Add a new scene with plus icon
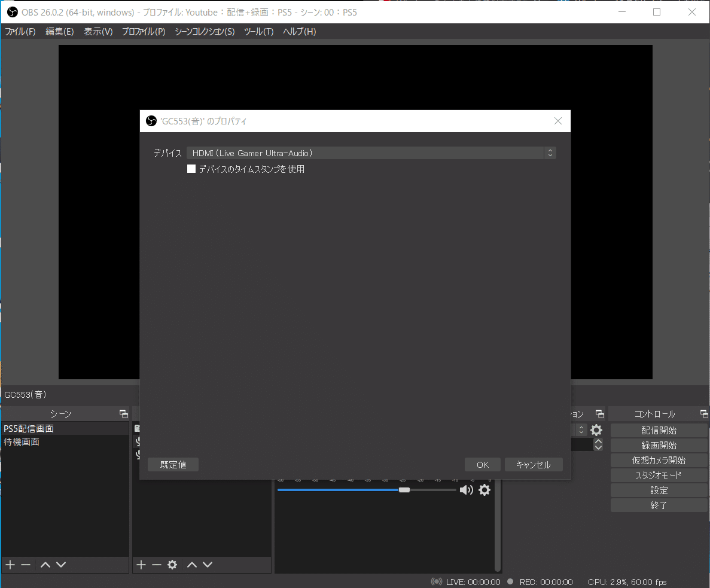Viewport: 710px width, 588px height. (x=10, y=565)
